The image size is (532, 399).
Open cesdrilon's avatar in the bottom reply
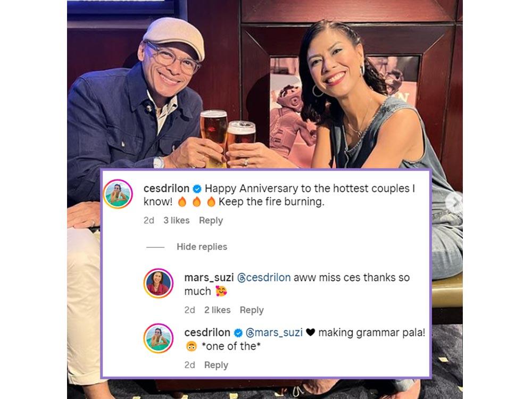159,338
